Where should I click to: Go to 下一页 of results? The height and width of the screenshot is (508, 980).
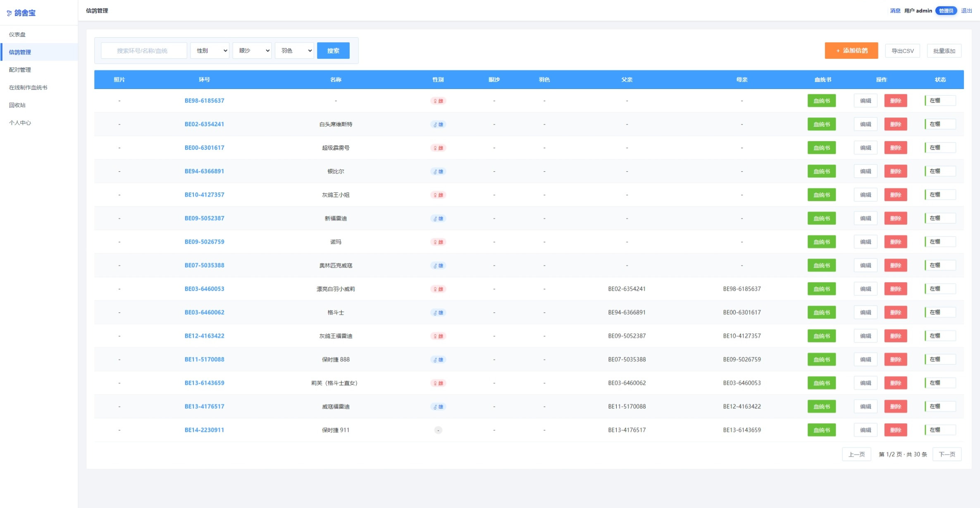947,454
